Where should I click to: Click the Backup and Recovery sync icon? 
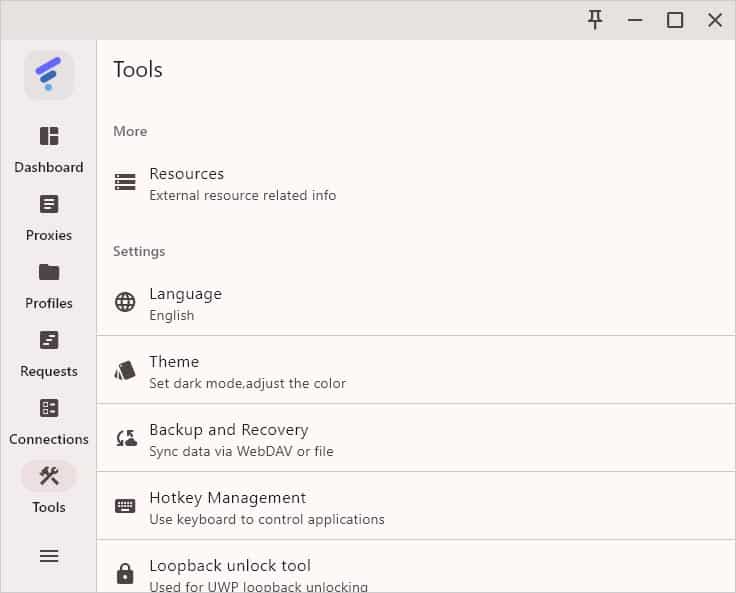[x=126, y=438]
